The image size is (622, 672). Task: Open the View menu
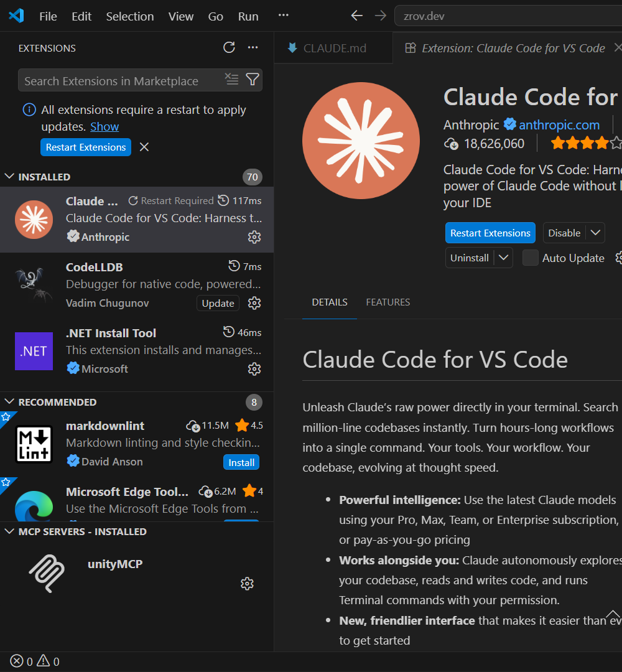tap(181, 16)
